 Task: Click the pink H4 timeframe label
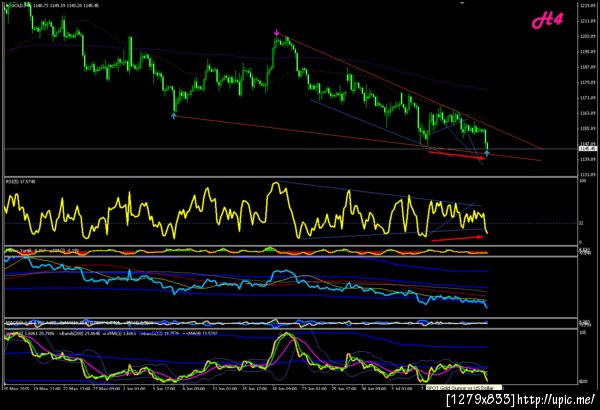click(x=547, y=21)
